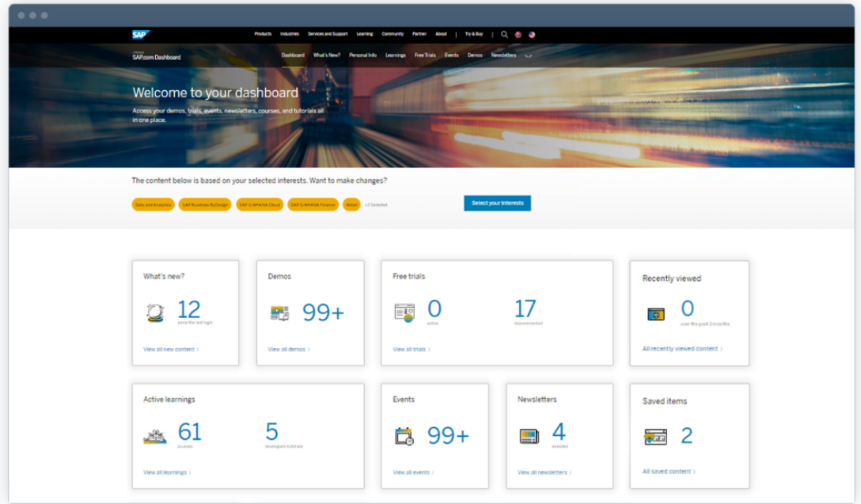861x504 pixels.
Task: Switch to the Free Trials tab
Action: 425,55
